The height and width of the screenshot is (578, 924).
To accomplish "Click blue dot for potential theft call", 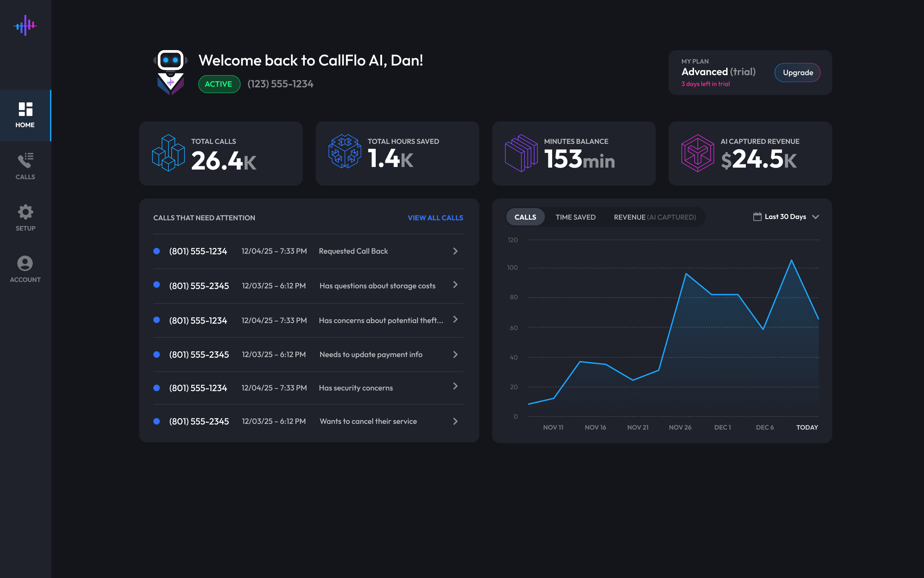I will click(157, 320).
